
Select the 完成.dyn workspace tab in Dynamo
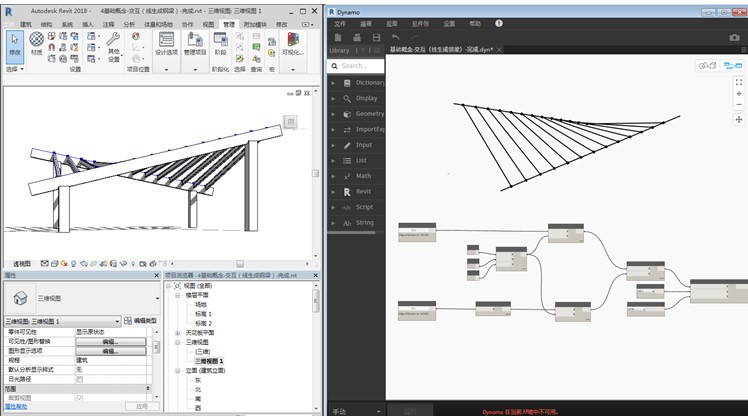pyautogui.click(x=441, y=49)
